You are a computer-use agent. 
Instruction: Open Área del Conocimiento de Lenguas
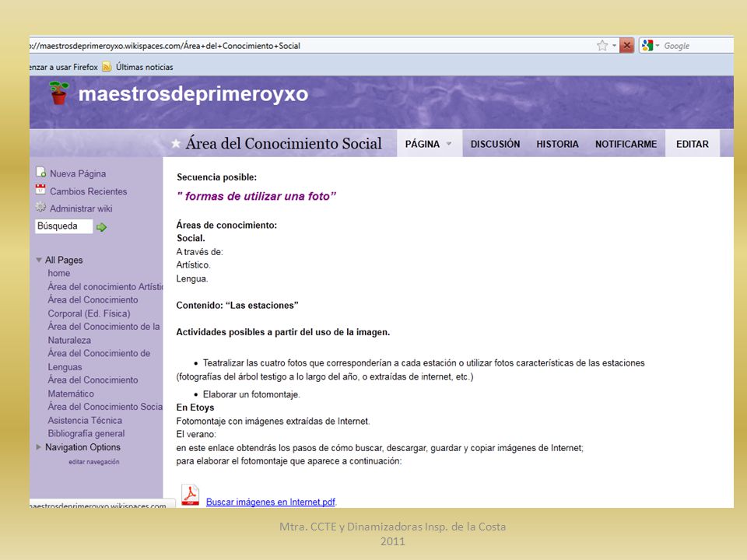(99, 360)
